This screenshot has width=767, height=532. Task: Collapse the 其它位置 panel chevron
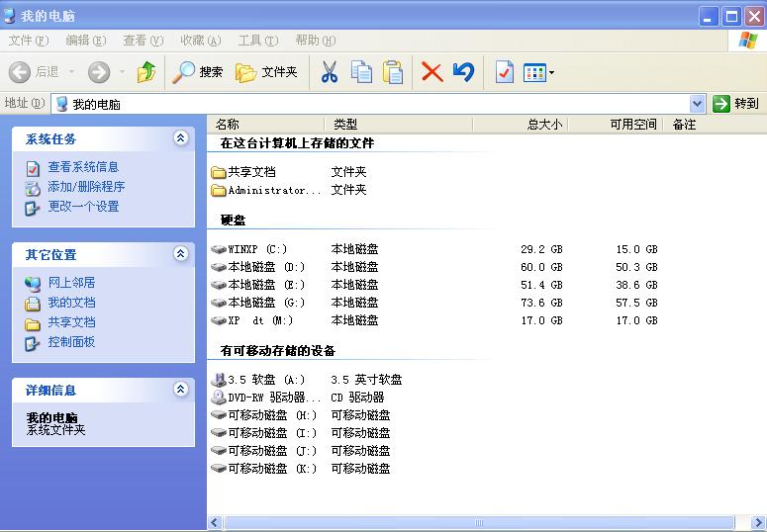[180, 253]
